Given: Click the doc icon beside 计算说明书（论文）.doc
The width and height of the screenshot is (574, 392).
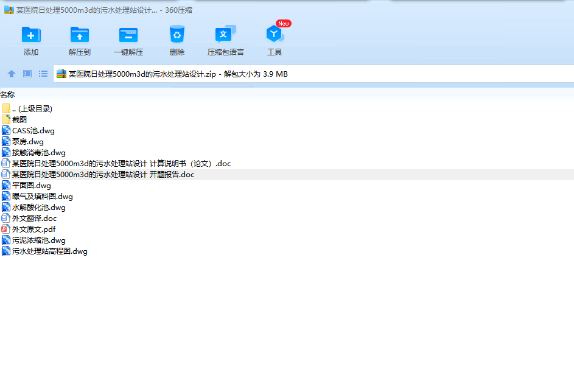Looking at the screenshot, I should tap(6, 163).
